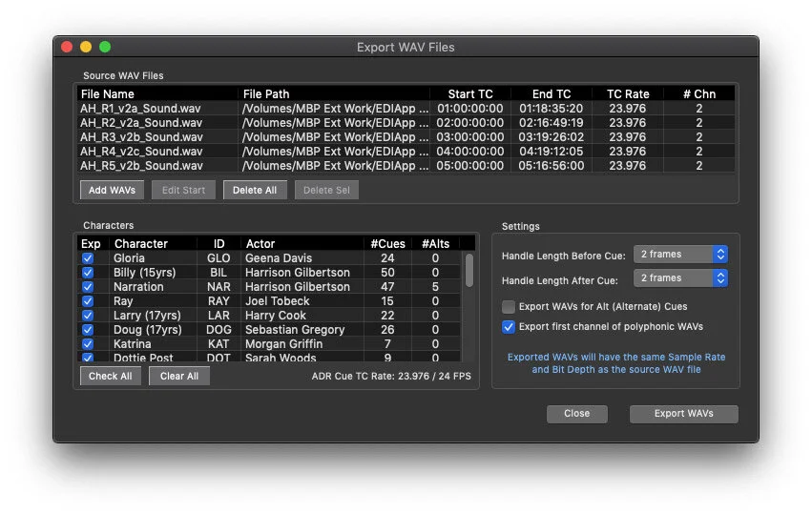Select actor name Geena Davis
Image resolution: width=812 pixels, height=513 pixels.
279,258
